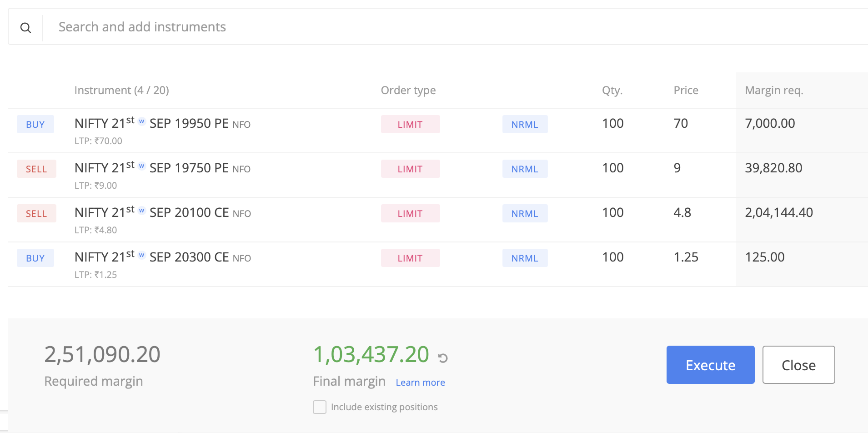Click the refresh icon next to final margin
This screenshot has height=433, width=868.
pos(443,358)
